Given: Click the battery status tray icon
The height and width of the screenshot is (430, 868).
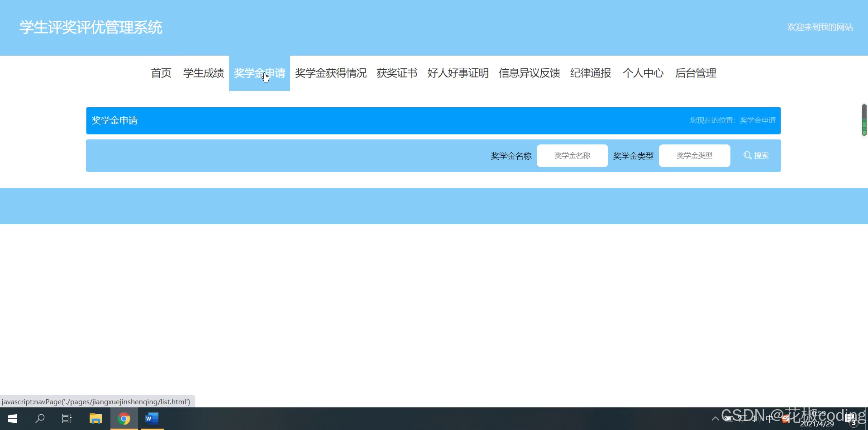Looking at the screenshot, I should coord(729,419).
